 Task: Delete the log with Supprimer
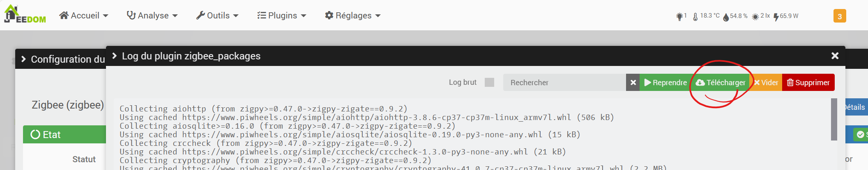pos(808,82)
